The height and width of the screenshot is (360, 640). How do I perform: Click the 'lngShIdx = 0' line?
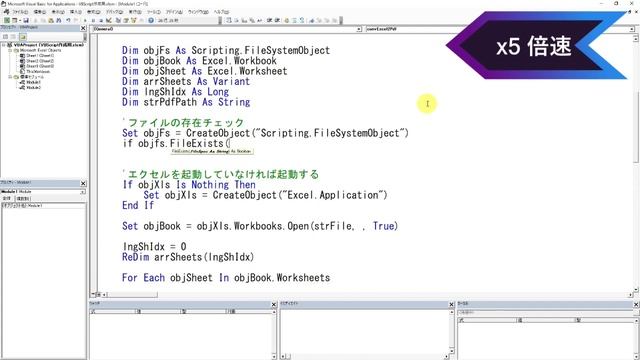tap(154, 247)
